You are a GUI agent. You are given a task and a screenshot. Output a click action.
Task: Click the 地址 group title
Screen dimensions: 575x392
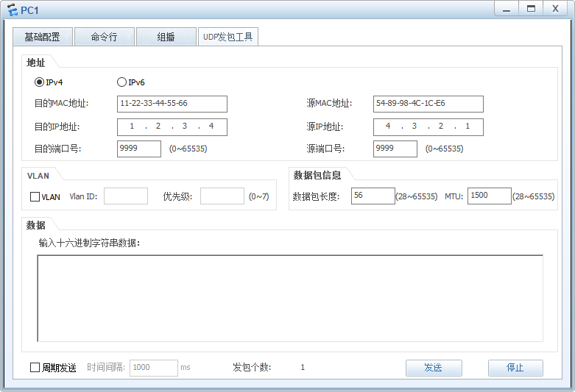point(35,63)
